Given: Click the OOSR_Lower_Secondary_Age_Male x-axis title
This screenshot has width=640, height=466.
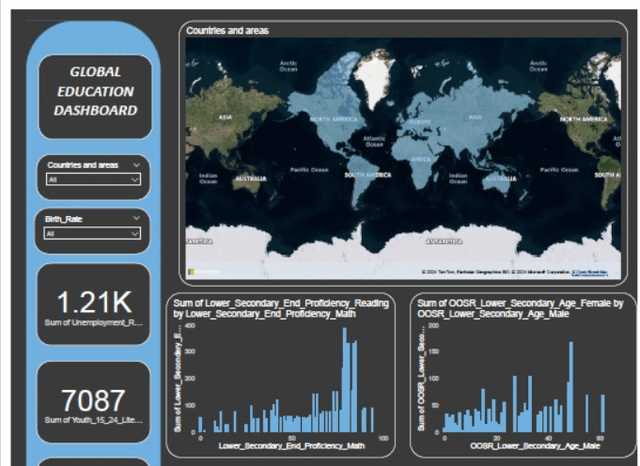Looking at the screenshot, I should point(535,446).
